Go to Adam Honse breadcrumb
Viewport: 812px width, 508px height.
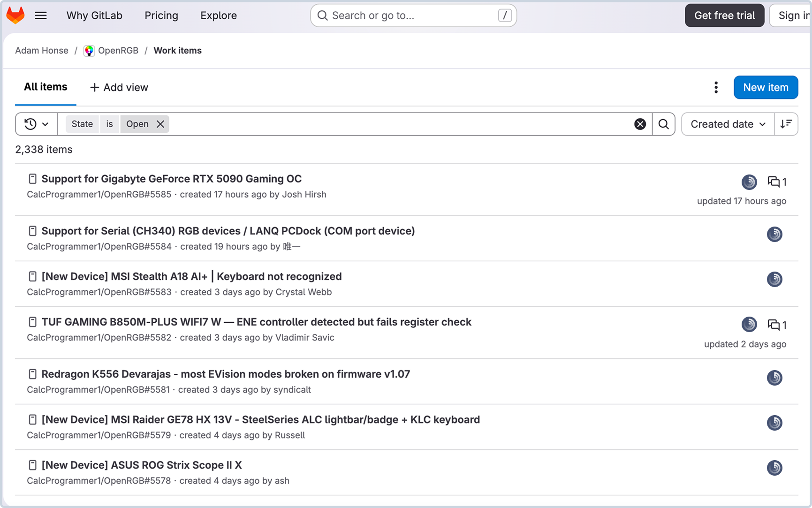[x=42, y=50]
